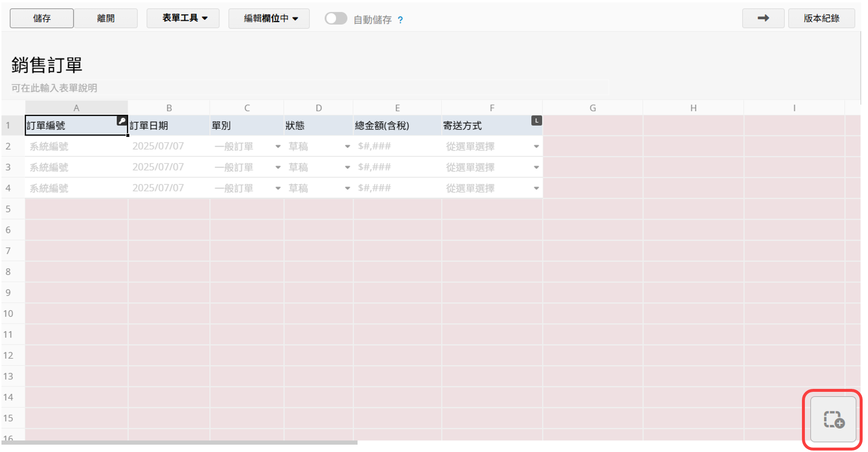Screen dimensions: 868x452
Task: Click the 寄送方式 header cell text
Action: [462, 126]
